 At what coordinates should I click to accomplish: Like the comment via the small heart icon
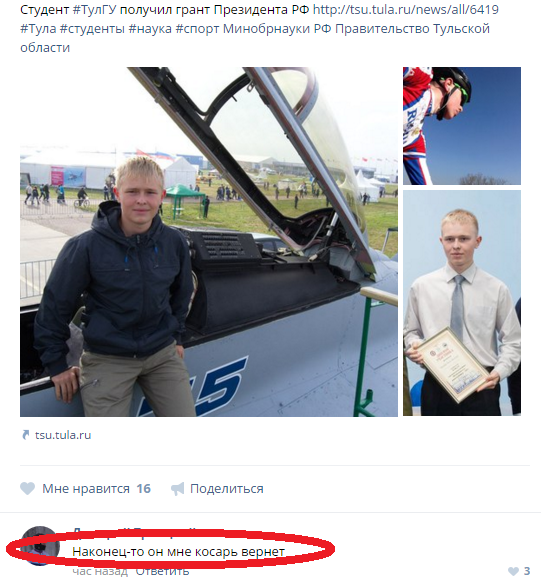514,571
